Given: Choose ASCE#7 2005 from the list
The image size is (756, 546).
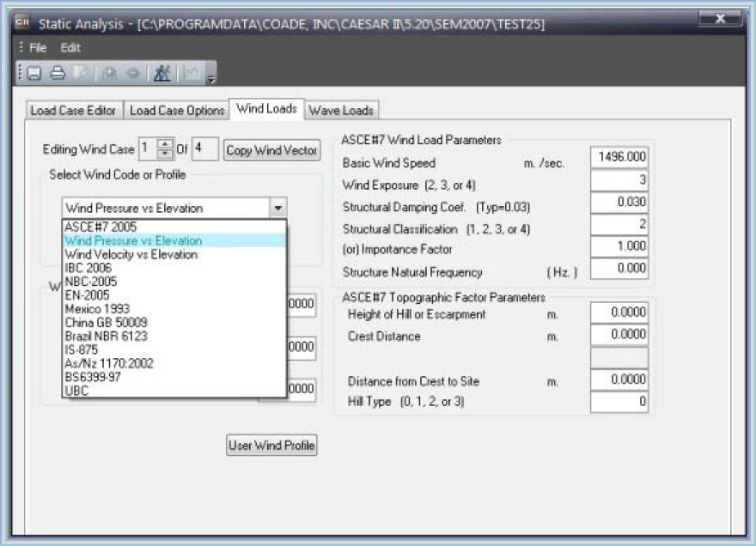Looking at the screenshot, I should click(x=174, y=227).
